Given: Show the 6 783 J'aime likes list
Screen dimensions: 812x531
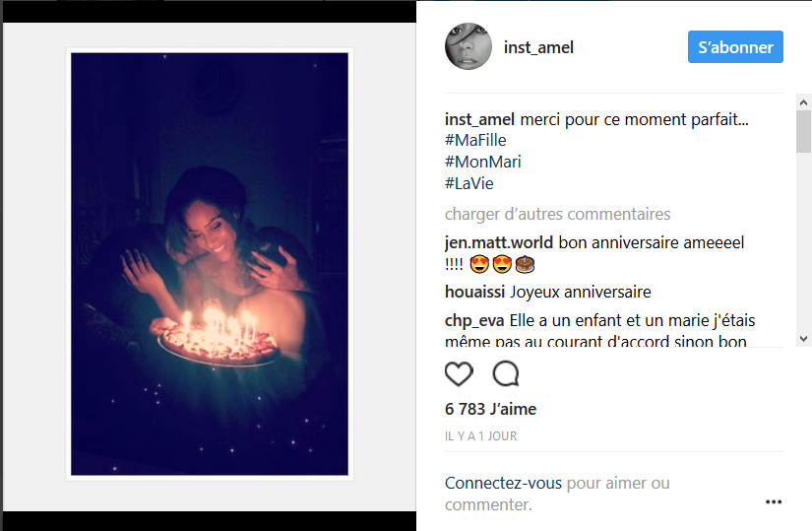Looking at the screenshot, I should [490, 409].
